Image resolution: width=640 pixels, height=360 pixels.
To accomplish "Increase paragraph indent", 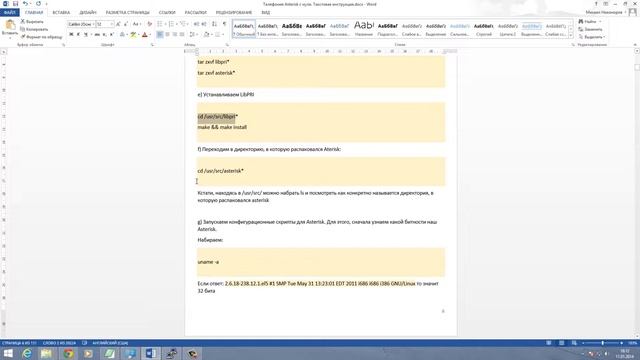I will pos(204,24).
